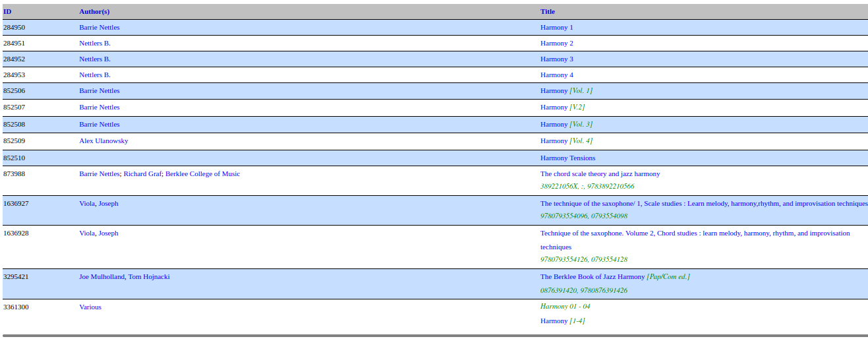Viewport: 868px width, 341px height.
Task: Click author Nettlers B. in row 284951
Action: pyautogui.click(x=95, y=43)
